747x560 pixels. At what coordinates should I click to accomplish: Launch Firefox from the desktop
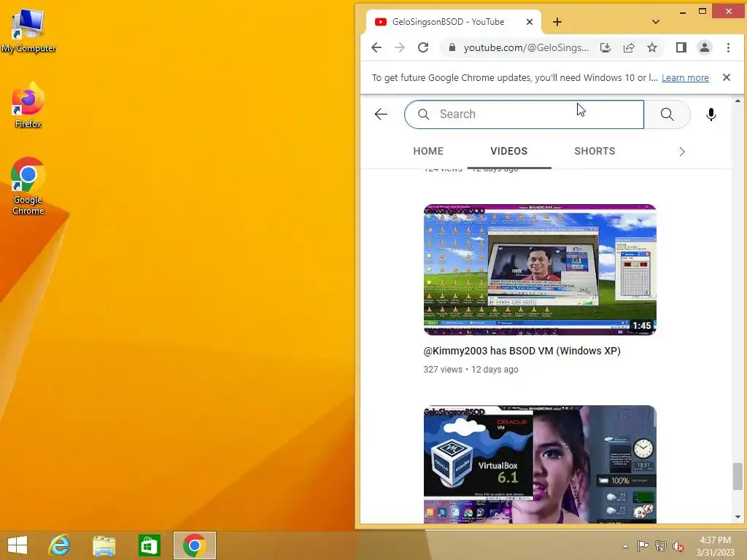pos(28,105)
